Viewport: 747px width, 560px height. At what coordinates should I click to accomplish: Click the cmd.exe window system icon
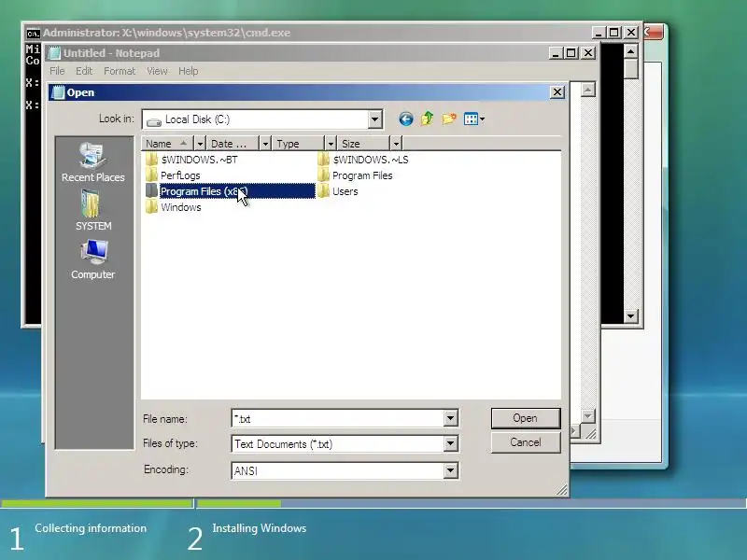tap(33, 33)
